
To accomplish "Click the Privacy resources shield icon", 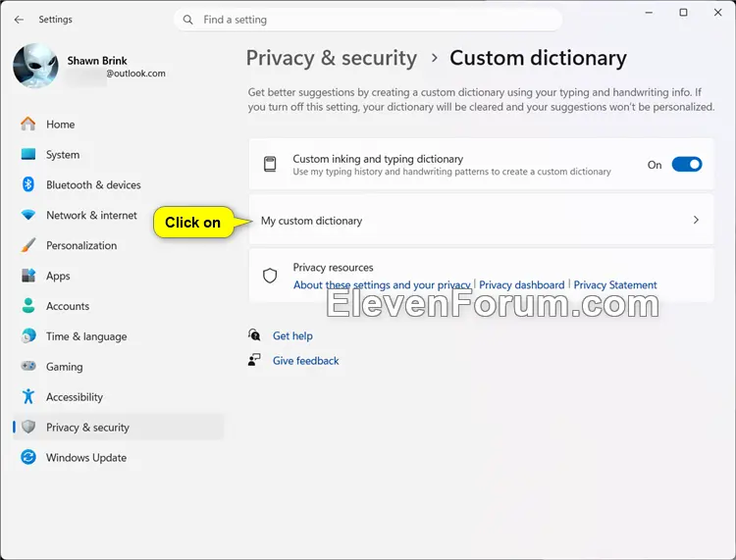I will [x=270, y=276].
